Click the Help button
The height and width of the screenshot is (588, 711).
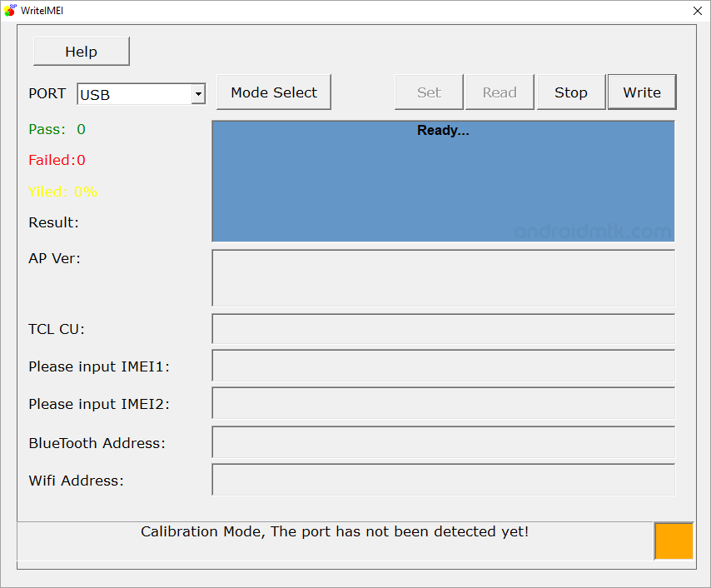(81, 52)
